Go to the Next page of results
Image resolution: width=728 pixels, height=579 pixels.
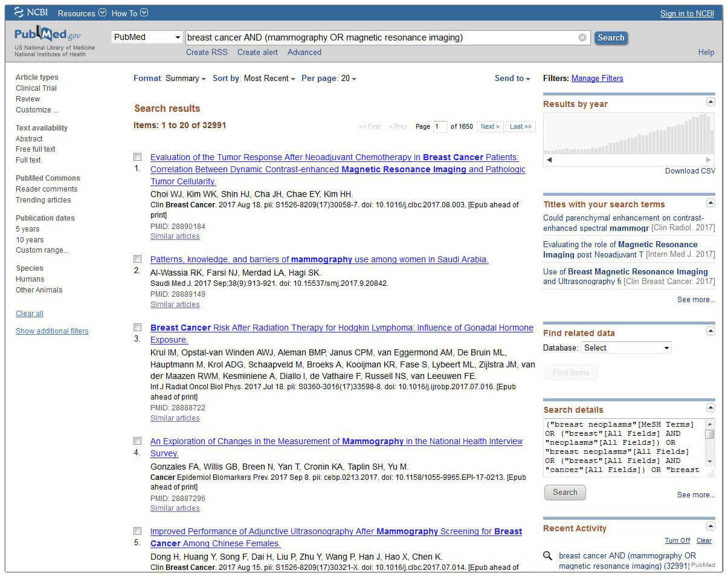tap(490, 126)
